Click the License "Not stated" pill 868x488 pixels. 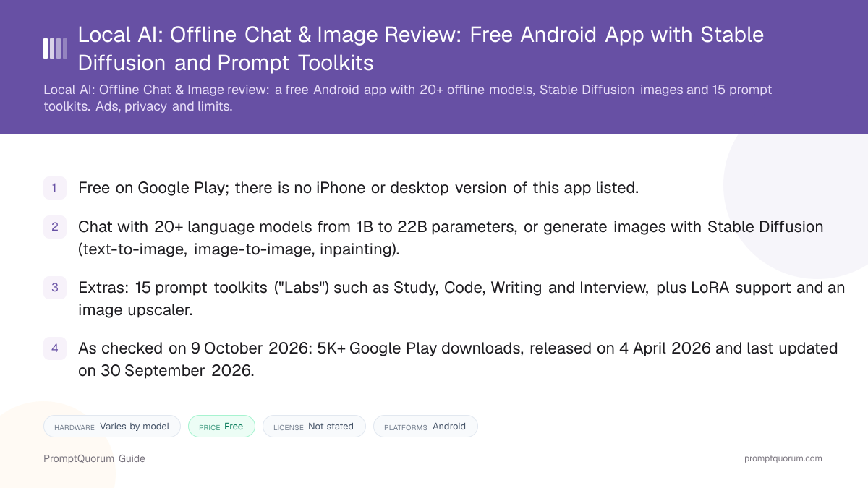coord(314,427)
